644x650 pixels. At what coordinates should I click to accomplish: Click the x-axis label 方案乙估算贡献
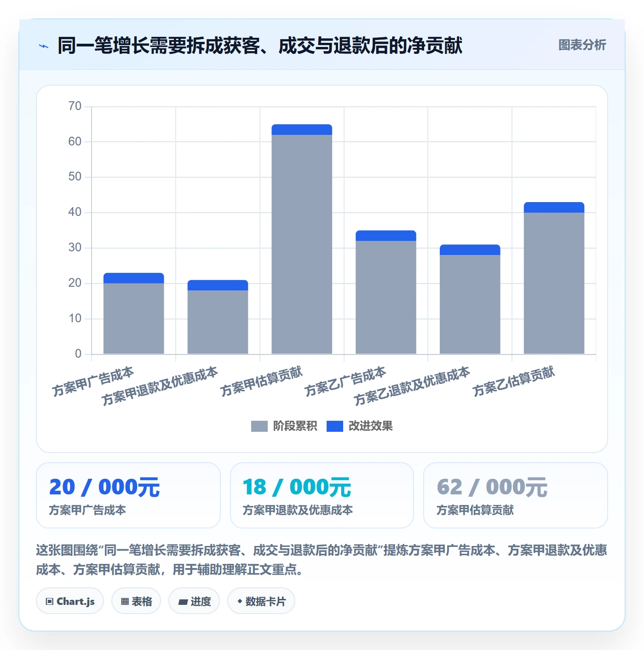(x=513, y=382)
